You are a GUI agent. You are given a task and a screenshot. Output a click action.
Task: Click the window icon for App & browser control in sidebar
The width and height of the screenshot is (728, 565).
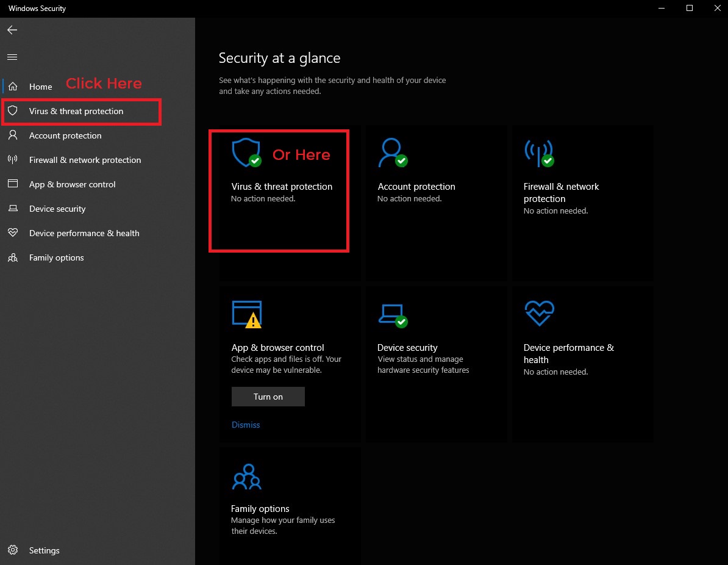click(13, 184)
